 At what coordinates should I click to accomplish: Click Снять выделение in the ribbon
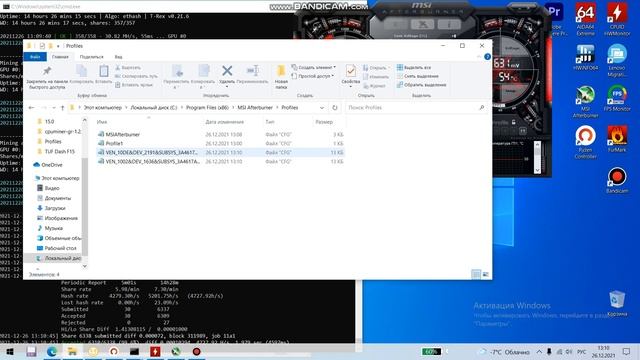418,76
